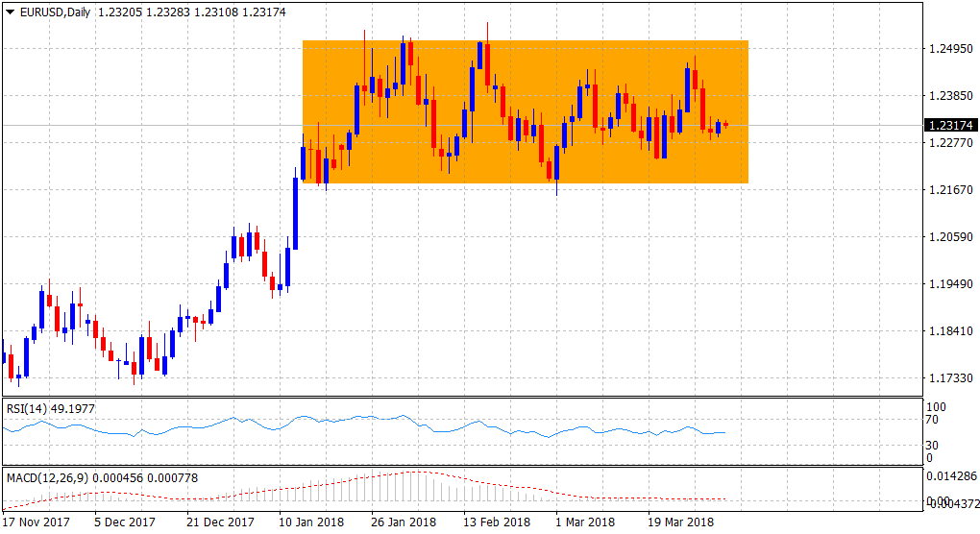The height and width of the screenshot is (534, 980).
Task: Click the 1.22770 price axis label
Action: pyautogui.click(x=950, y=143)
